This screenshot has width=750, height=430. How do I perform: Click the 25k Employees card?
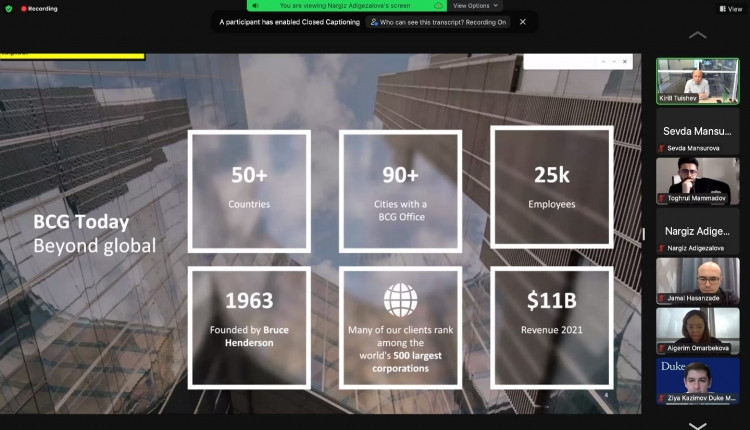(x=552, y=187)
